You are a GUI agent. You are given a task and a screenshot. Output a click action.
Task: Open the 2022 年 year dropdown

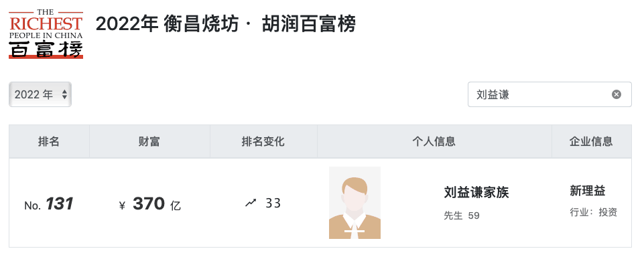tap(40, 94)
